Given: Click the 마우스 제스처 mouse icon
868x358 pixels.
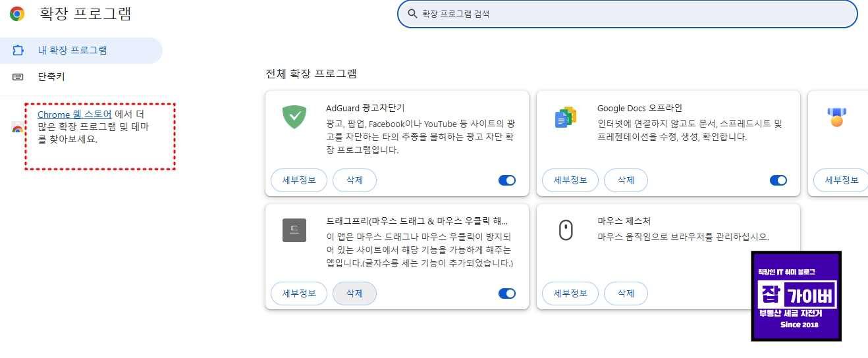Looking at the screenshot, I should [x=566, y=230].
